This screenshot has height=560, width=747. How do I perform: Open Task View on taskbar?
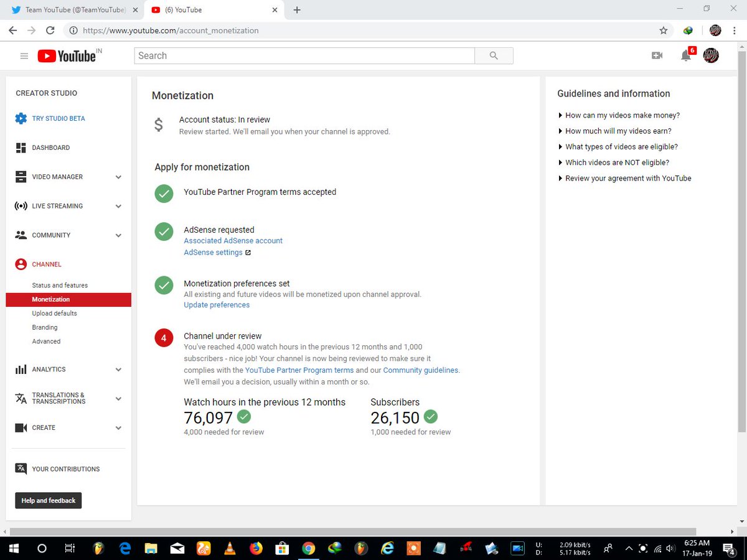pyautogui.click(x=70, y=548)
